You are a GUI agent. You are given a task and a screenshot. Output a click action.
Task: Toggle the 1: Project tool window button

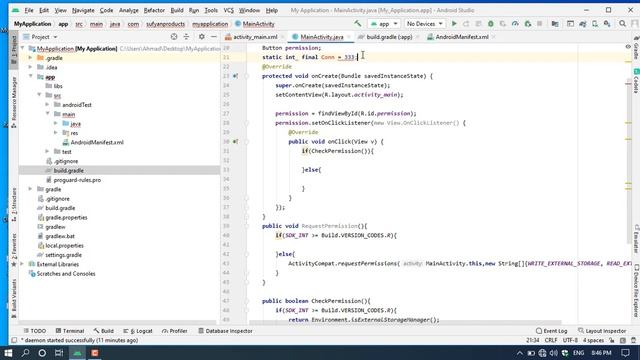pyautogui.click(x=13, y=51)
